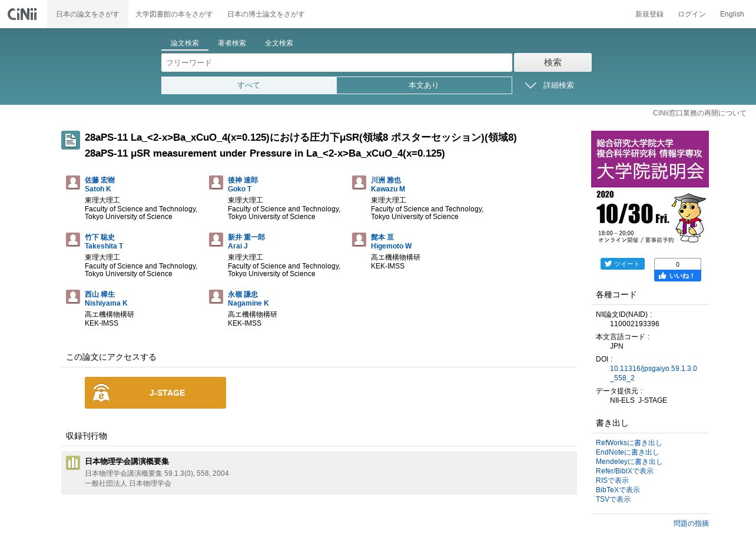The width and height of the screenshot is (756, 547).
Task: Click the journal icon beside 日本物理学会講演概要集
Action: pos(73,463)
